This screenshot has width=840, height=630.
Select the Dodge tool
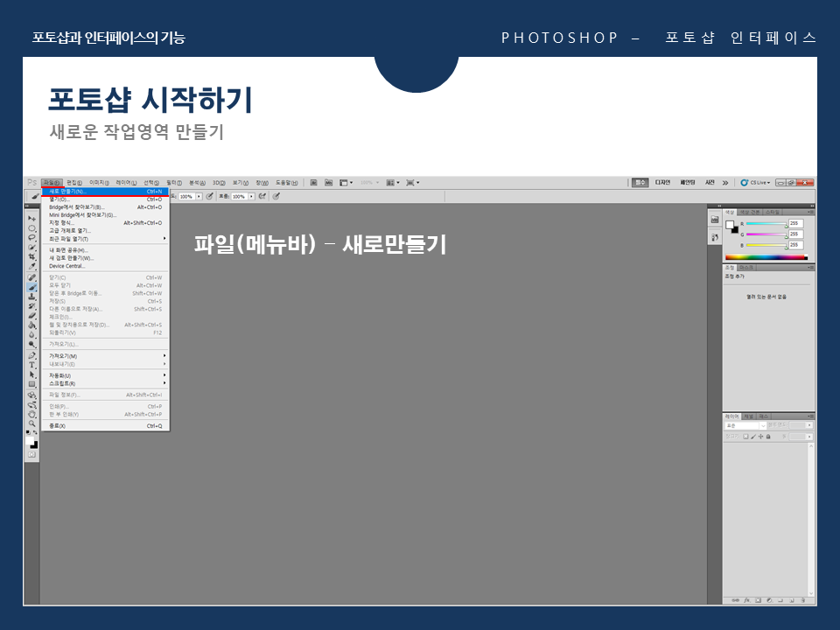[x=32, y=344]
